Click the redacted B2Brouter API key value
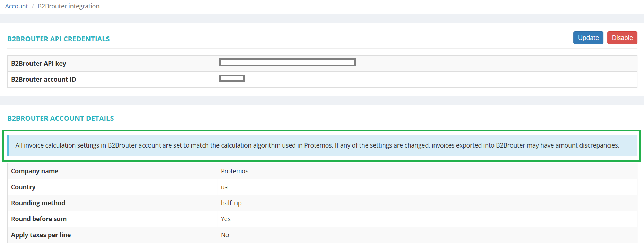Viewport: 644px width, 250px height. tap(287, 62)
